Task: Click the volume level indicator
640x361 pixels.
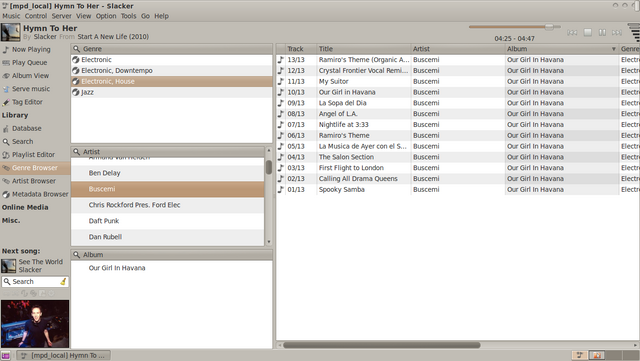Action: pyautogui.click(x=634, y=32)
